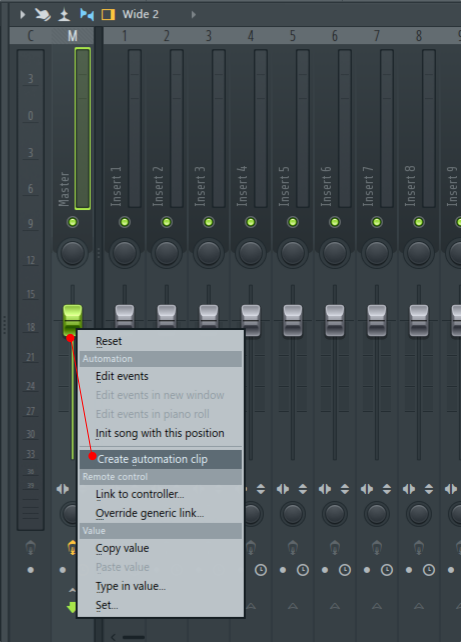The width and height of the screenshot is (461, 642).
Task: Click the Insert 5 volume fader
Action: pos(293,321)
